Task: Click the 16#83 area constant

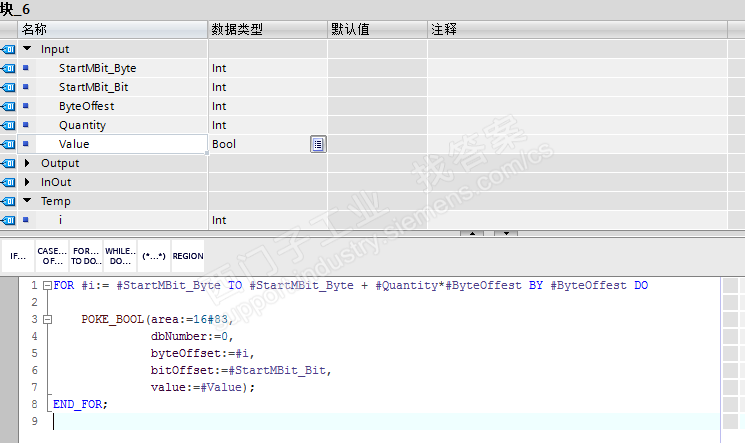Action: tap(210, 319)
